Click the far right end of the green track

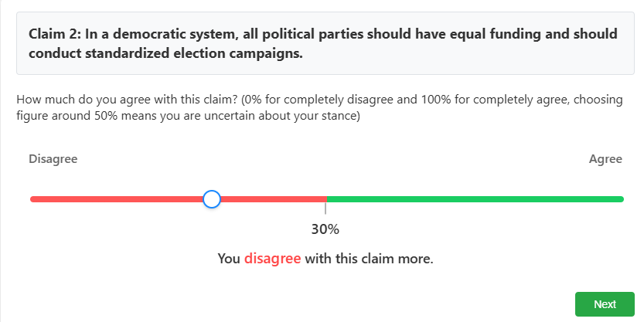tap(620, 199)
